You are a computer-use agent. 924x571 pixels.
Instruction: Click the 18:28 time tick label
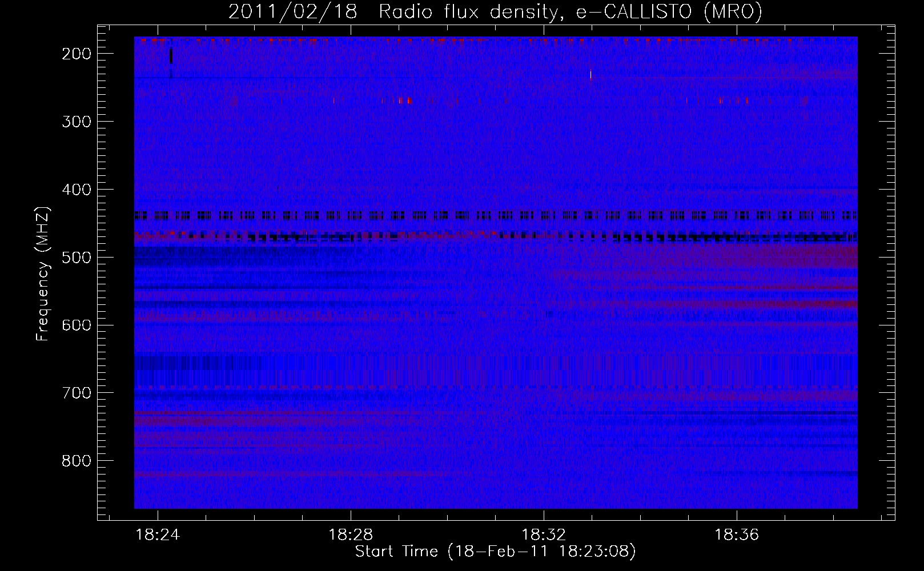click(351, 535)
